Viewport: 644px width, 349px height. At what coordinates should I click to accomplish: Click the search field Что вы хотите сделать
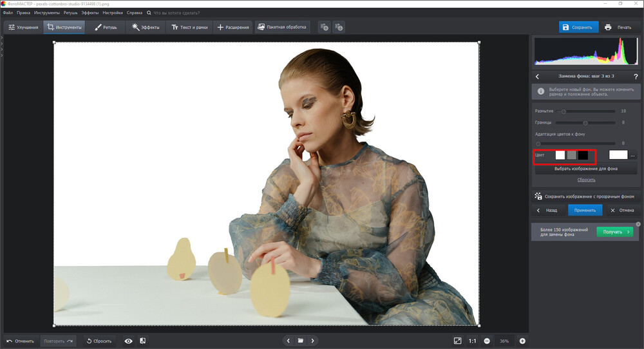click(x=180, y=12)
